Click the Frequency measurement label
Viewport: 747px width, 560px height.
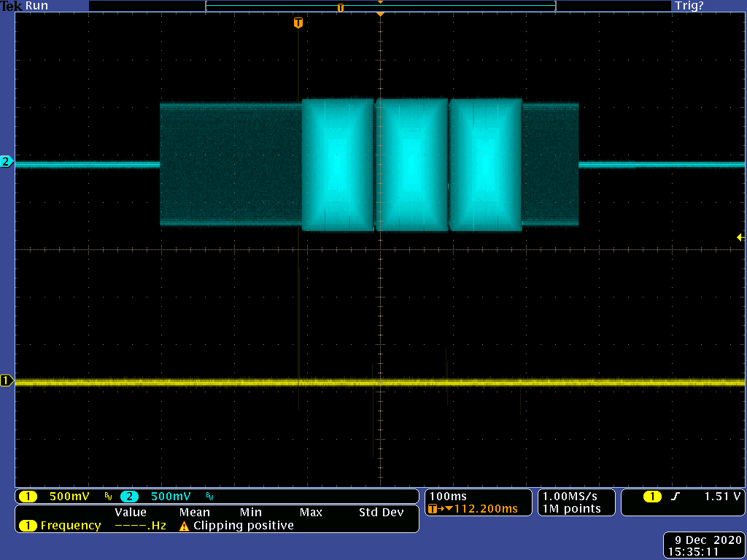(x=71, y=526)
